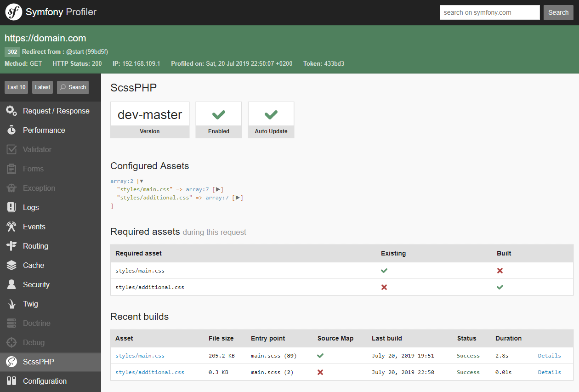
Task: Click Built red cross for styles/main.css
Action: [x=500, y=271]
